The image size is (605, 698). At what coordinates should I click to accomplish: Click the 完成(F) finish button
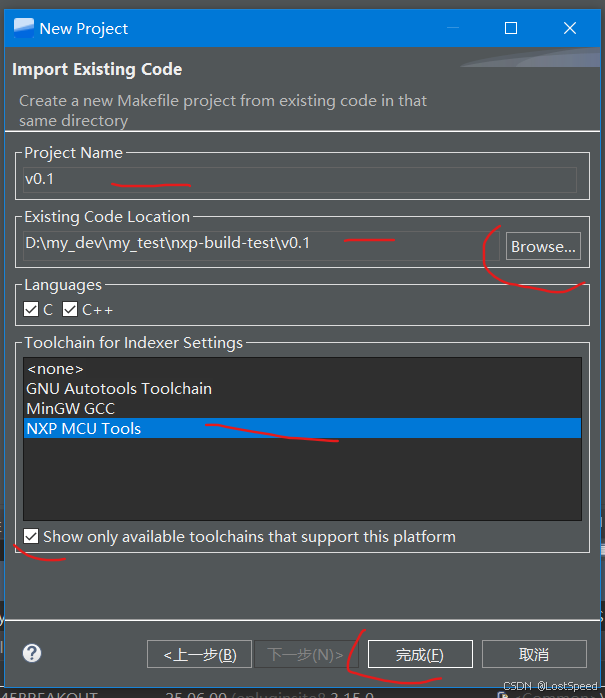420,654
